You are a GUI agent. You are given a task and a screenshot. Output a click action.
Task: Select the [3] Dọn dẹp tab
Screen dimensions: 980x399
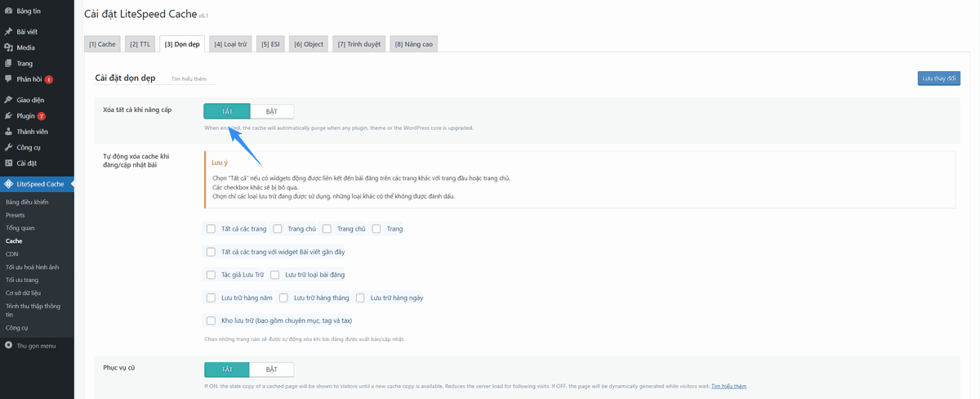[x=182, y=44]
